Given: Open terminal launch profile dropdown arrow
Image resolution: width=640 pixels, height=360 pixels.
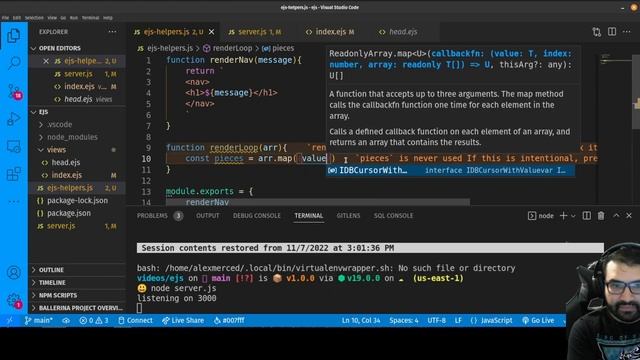Looking at the screenshot, I should point(573,216).
